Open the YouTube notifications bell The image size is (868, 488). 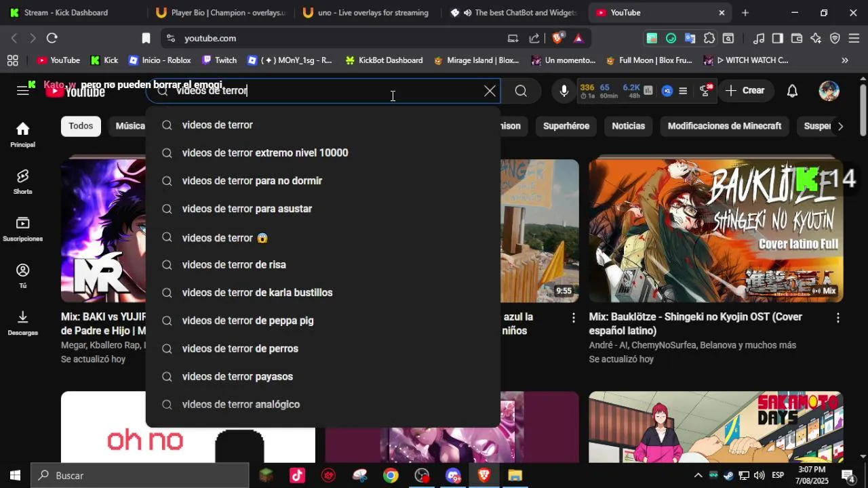(792, 91)
